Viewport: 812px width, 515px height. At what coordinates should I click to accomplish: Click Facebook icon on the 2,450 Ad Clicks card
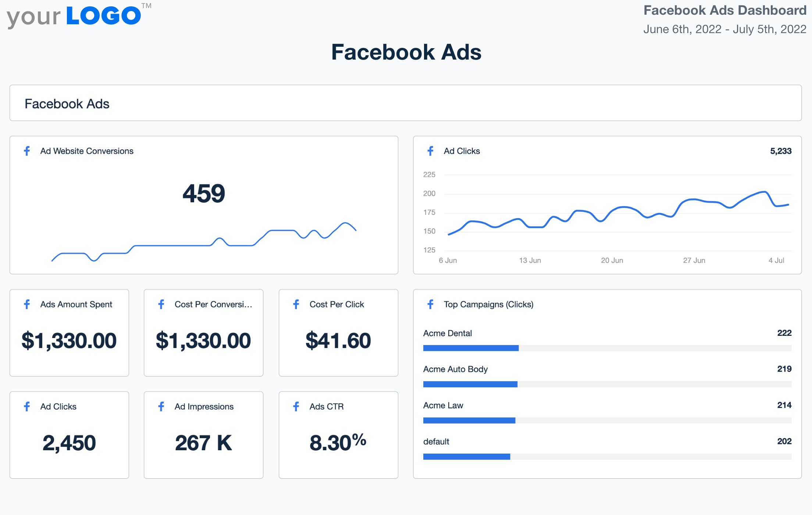[x=27, y=406]
